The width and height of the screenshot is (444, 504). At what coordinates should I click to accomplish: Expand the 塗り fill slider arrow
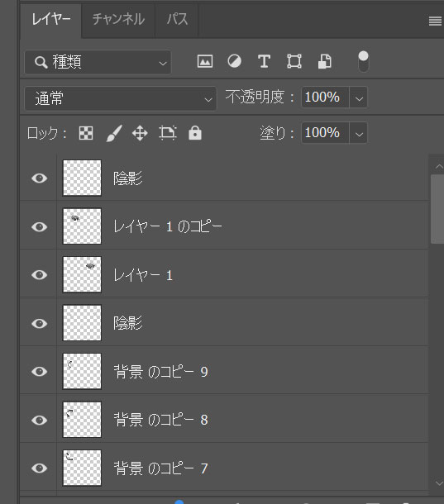pos(359,132)
